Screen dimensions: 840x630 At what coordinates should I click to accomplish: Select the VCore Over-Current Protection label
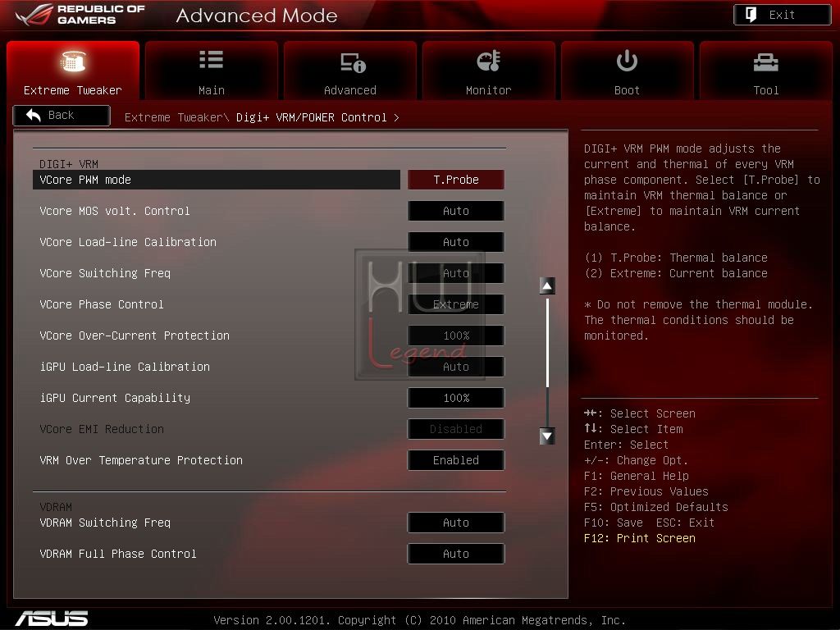[x=135, y=336]
